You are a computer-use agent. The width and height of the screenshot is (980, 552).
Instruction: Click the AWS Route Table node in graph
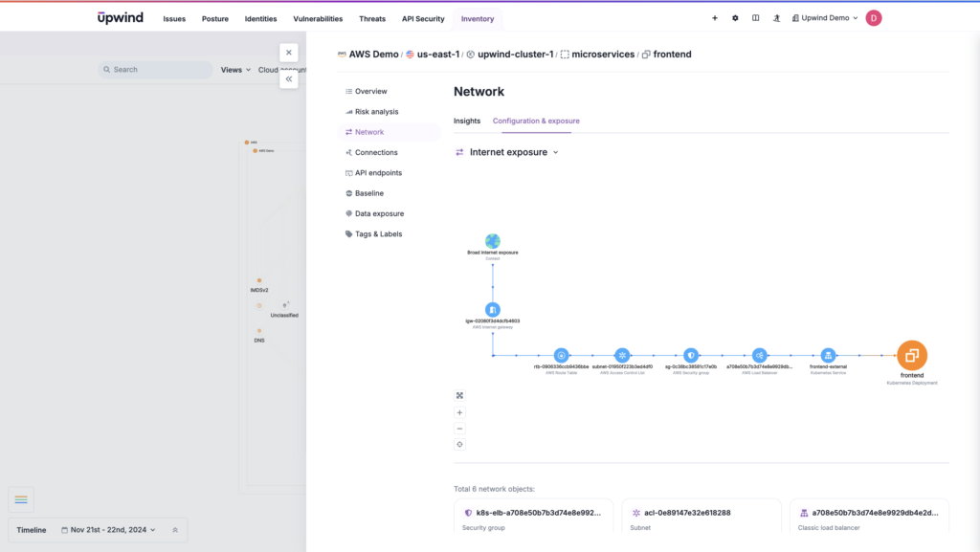click(561, 354)
